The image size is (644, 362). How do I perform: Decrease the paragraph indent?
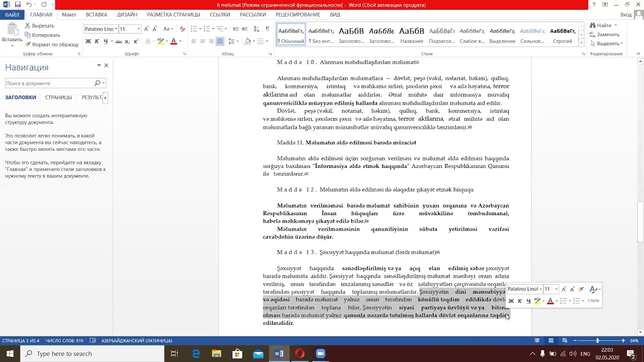(236, 29)
